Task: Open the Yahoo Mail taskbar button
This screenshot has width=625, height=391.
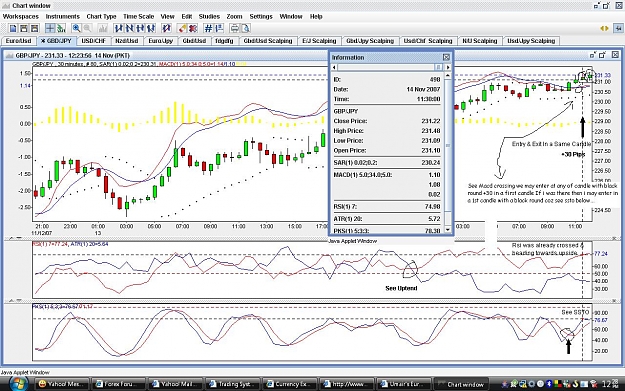Action: pos(176,384)
